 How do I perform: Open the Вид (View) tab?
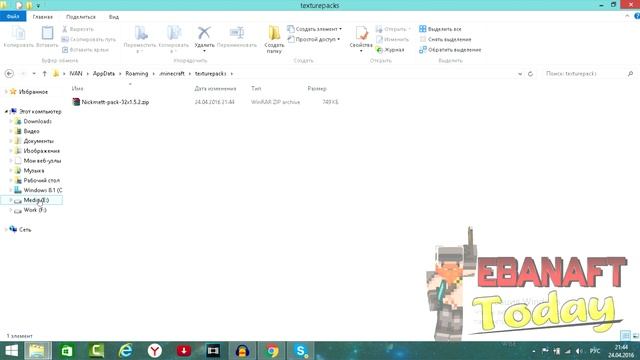(x=114, y=17)
